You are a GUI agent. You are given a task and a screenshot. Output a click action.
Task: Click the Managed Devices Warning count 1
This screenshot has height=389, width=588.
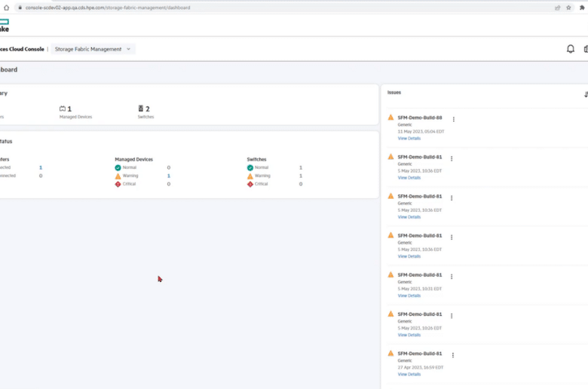168,176
